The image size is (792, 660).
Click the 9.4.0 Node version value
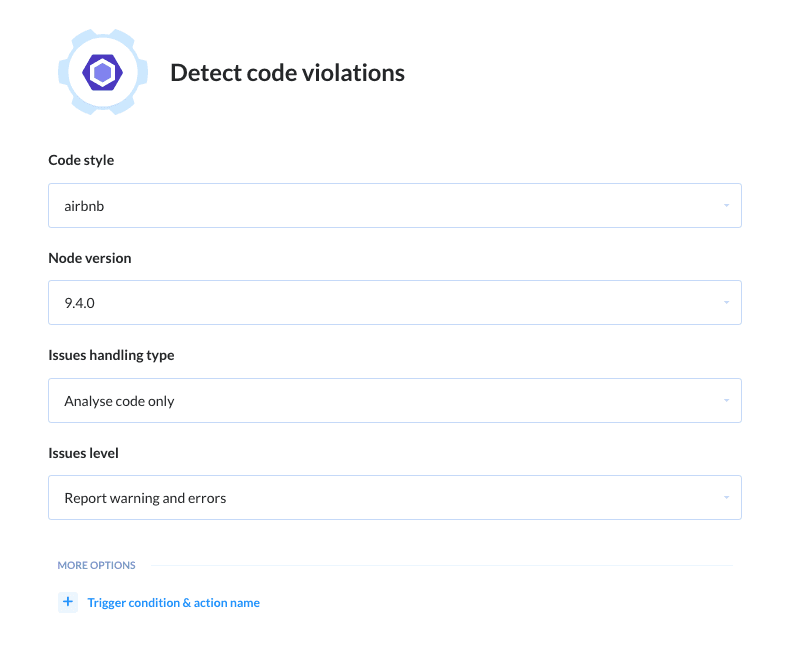tap(79, 303)
